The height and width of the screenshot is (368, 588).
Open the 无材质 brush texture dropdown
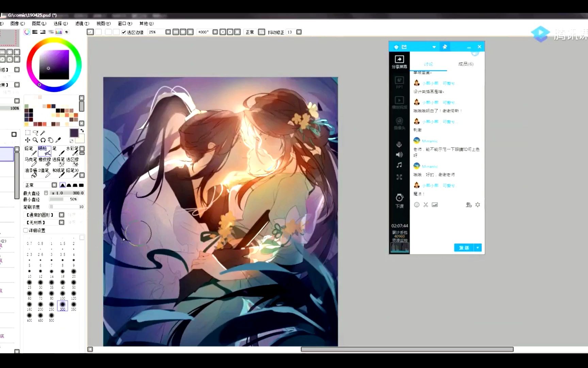point(62,222)
